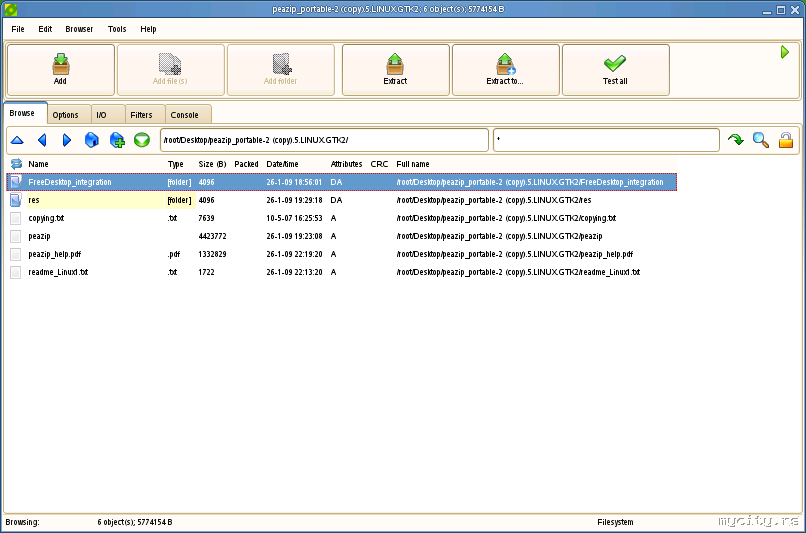The image size is (806, 533).
Task: Open the Tools menu
Action: click(117, 29)
